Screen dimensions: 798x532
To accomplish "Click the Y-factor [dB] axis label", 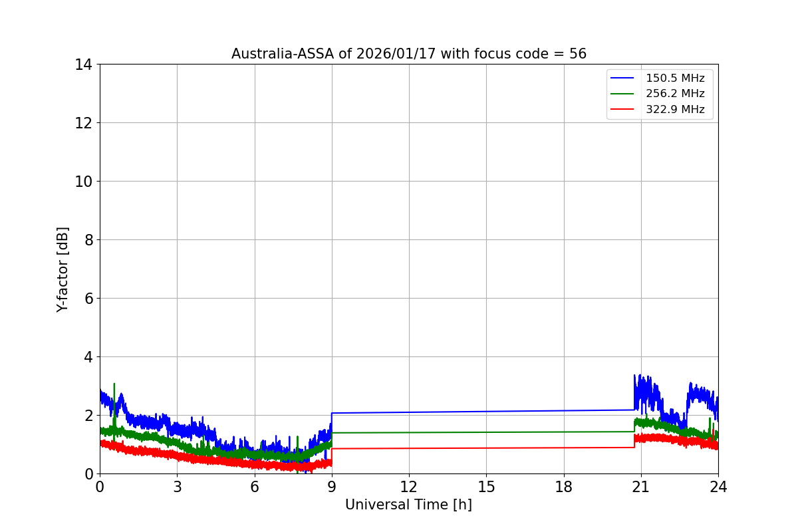I will tap(63, 269).
